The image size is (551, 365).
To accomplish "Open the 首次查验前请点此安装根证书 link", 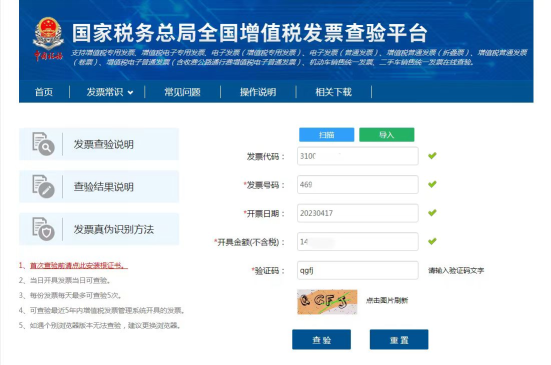I will pos(79,265).
